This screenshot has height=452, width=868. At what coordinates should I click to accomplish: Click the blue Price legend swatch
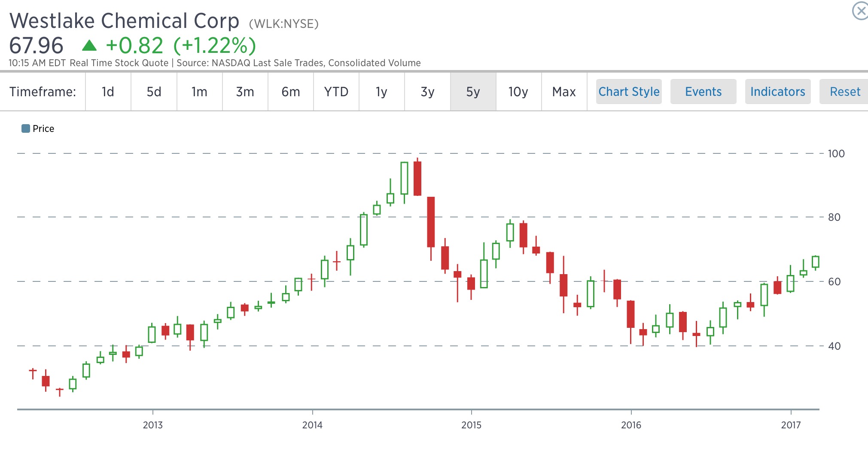point(26,128)
